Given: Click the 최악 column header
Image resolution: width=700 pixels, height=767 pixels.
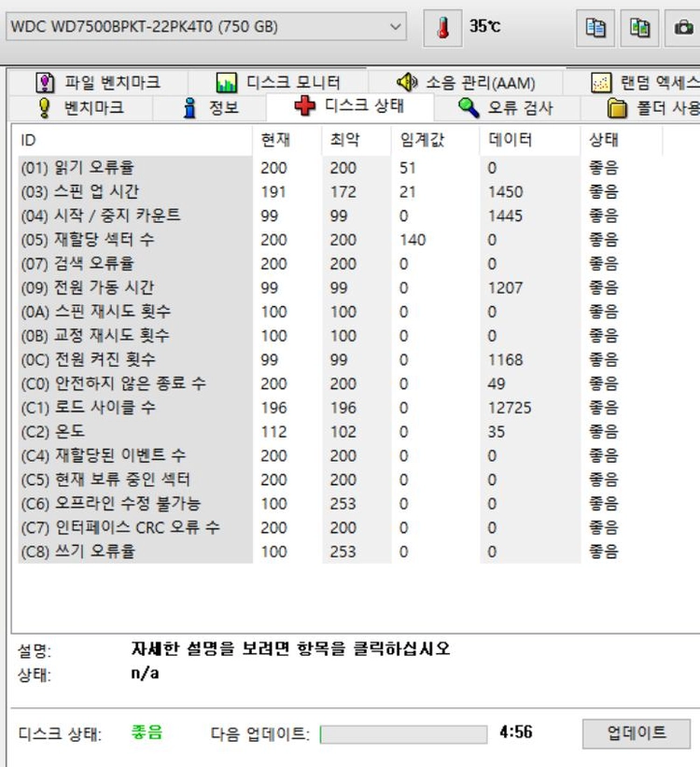Looking at the screenshot, I should (357, 140).
